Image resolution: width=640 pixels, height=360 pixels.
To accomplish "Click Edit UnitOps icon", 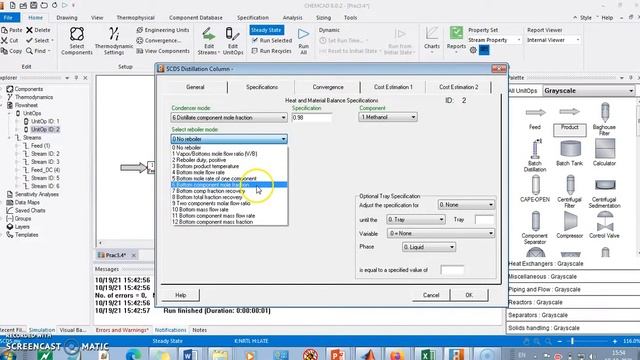I will click(x=233, y=40).
